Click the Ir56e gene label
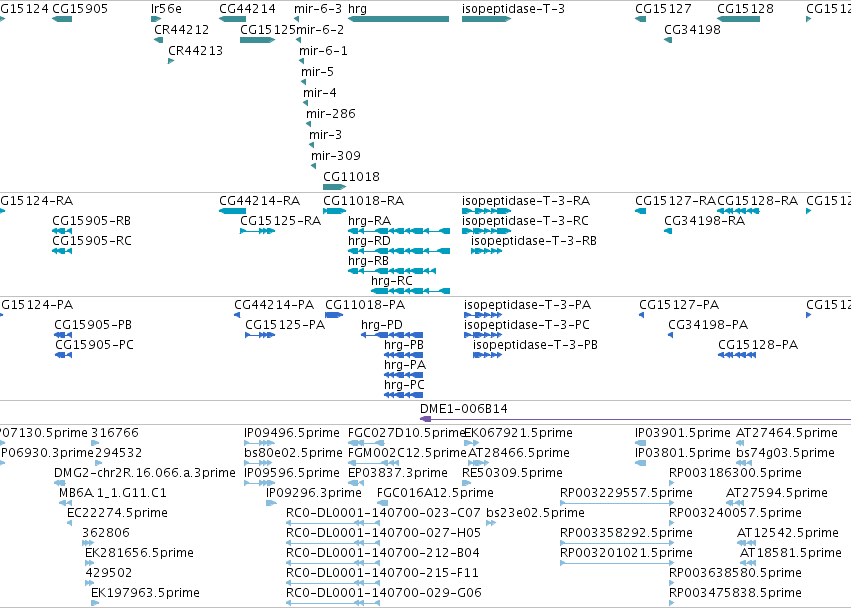 tap(166, 9)
